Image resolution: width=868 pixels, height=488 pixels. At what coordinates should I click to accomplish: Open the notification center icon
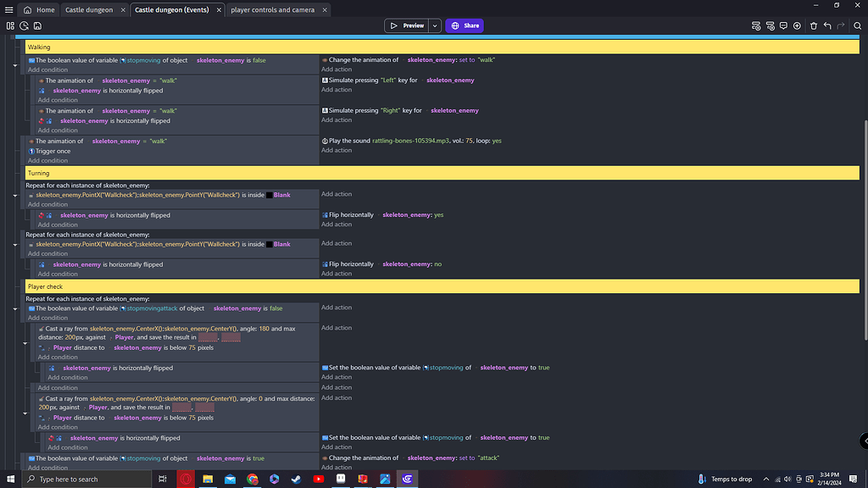pyautogui.click(x=853, y=480)
